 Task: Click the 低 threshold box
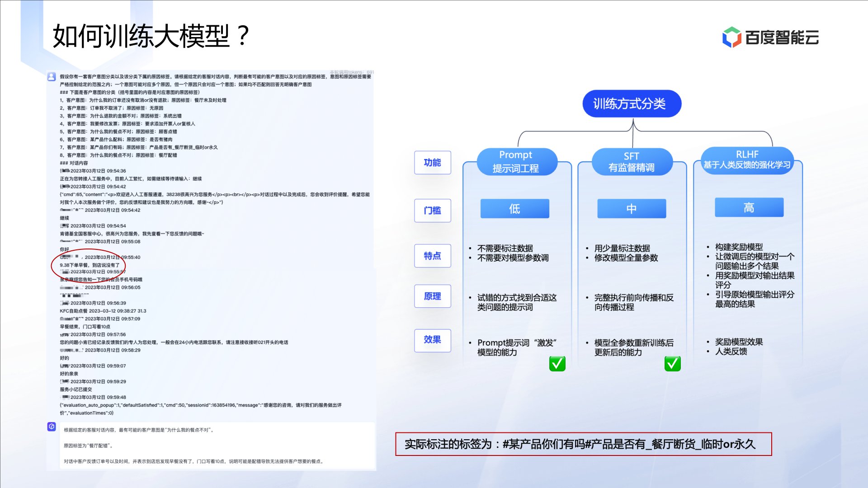pyautogui.click(x=515, y=208)
